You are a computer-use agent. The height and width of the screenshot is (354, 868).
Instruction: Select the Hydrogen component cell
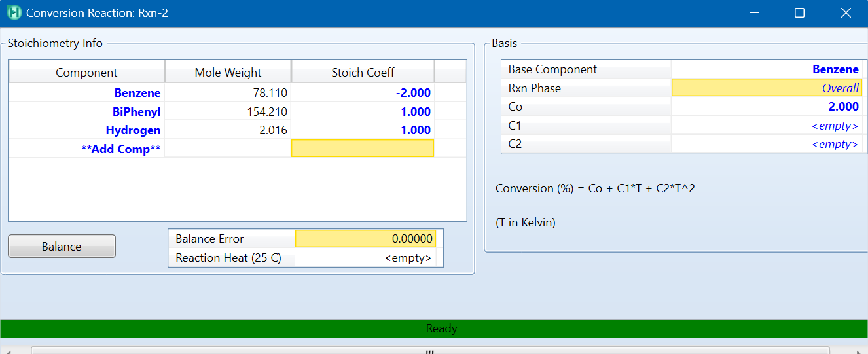pos(86,130)
